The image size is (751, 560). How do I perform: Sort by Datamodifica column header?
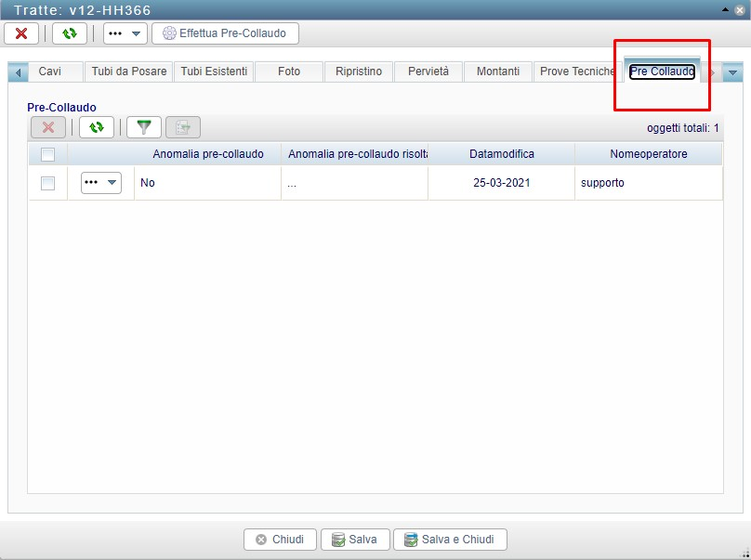tap(502, 154)
